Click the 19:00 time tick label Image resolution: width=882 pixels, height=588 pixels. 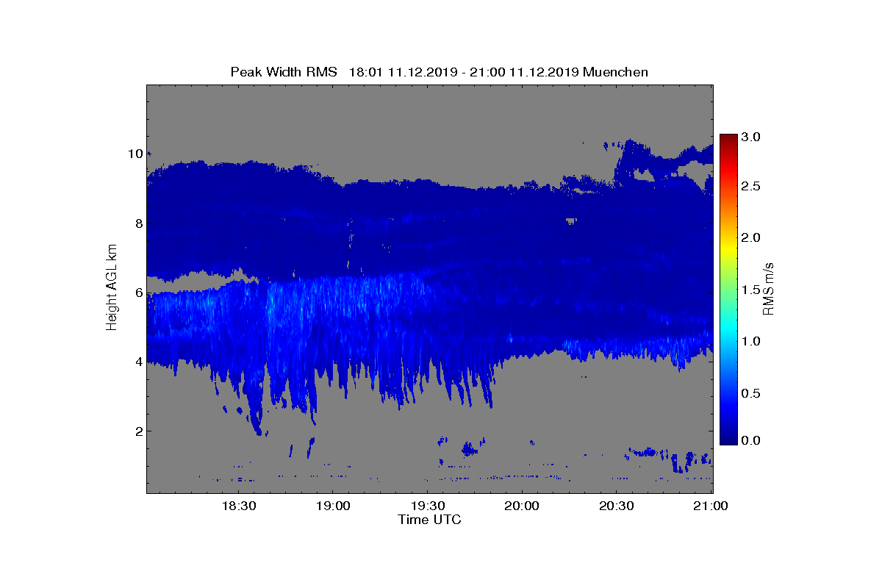point(332,506)
